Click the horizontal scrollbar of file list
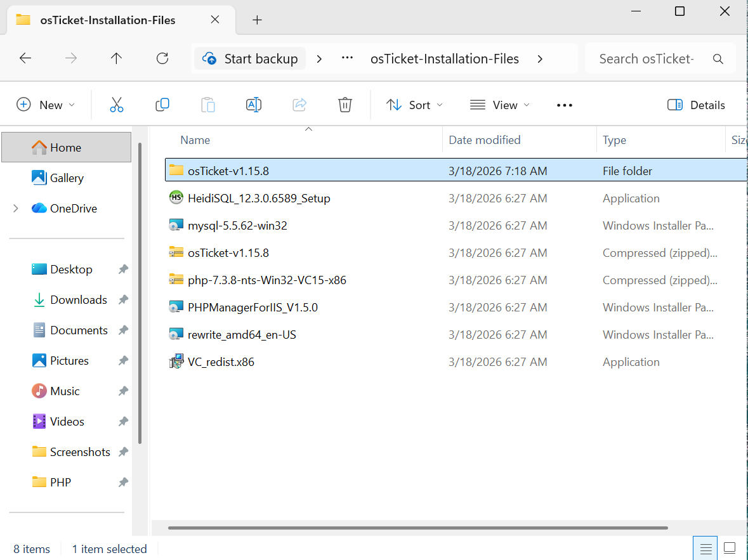Viewport: 748px width, 560px height. 418,528
